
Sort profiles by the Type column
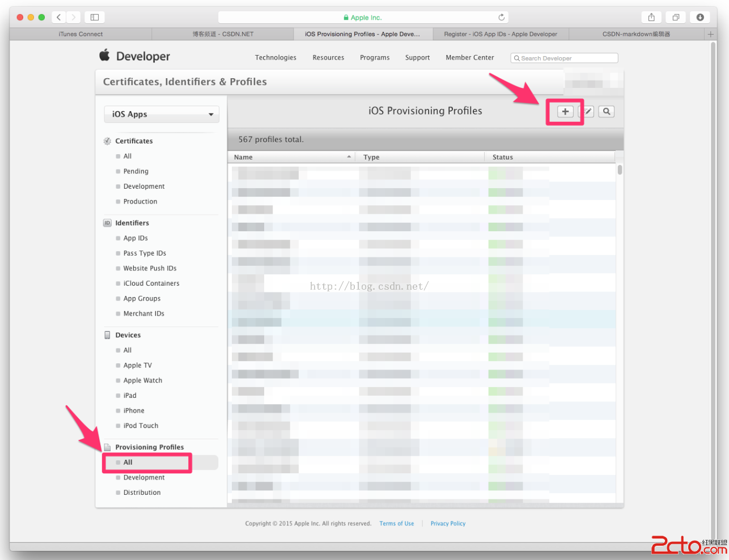(x=420, y=157)
